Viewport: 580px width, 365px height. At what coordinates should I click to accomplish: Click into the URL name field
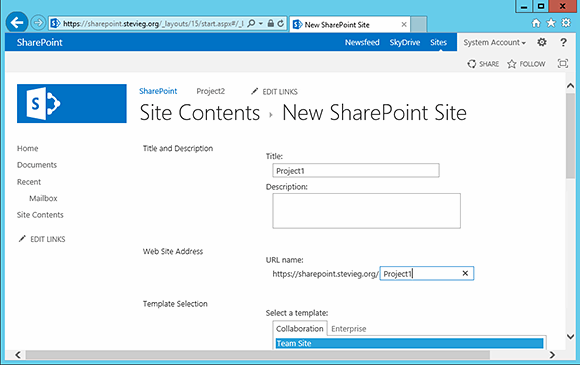427,274
